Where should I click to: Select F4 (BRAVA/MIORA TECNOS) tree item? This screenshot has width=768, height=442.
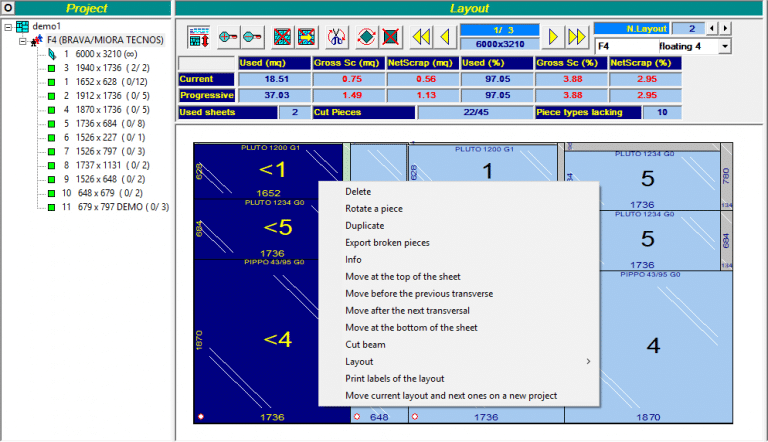click(105, 40)
